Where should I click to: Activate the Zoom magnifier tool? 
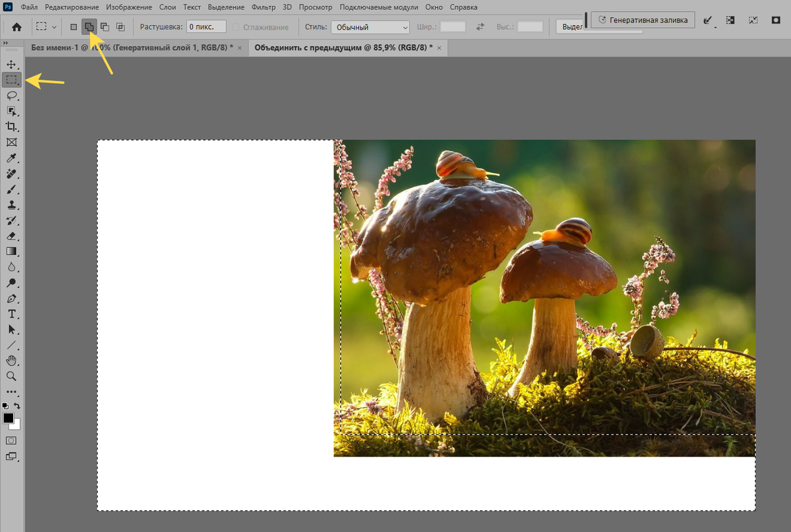11,376
